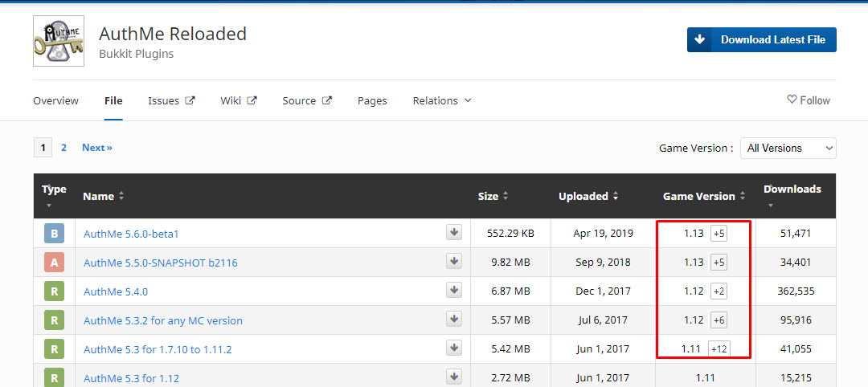Image resolution: width=868 pixels, height=387 pixels.
Task: Open AuthMe 5.3 for 1.12 link
Action: pyautogui.click(x=131, y=379)
